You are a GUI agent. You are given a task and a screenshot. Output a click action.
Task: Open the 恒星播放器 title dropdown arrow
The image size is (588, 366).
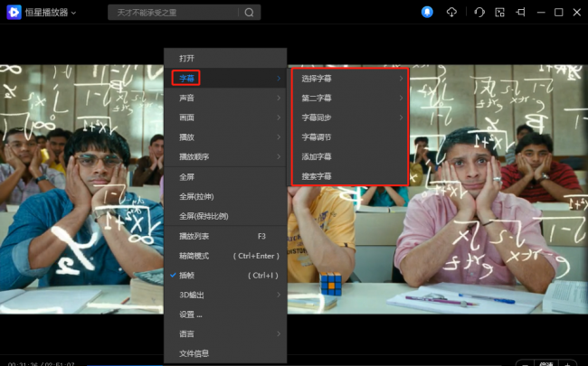[74, 13]
